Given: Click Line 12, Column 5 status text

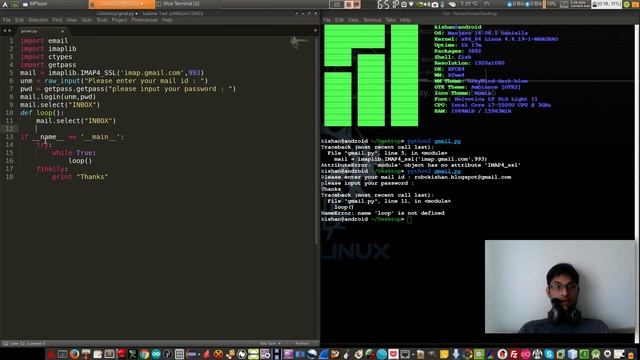Looking at the screenshot, I should 28,344.
